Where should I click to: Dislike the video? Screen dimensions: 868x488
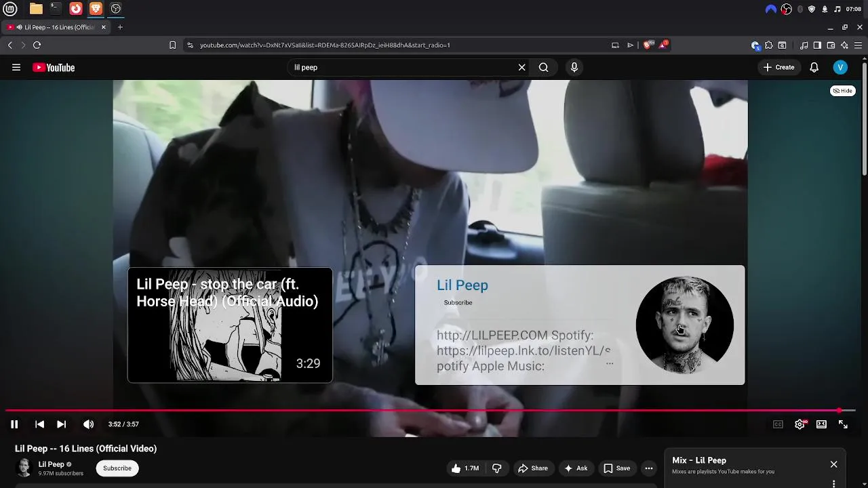(497, 468)
